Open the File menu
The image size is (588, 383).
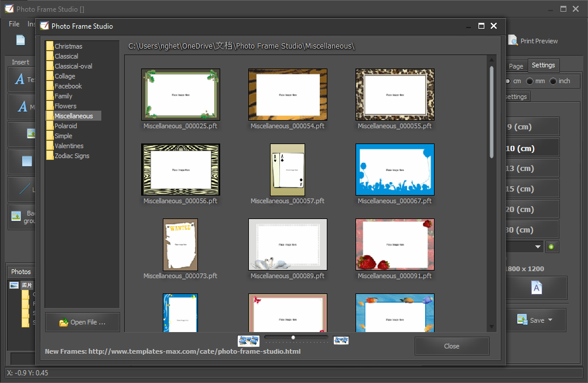(x=14, y=24)
